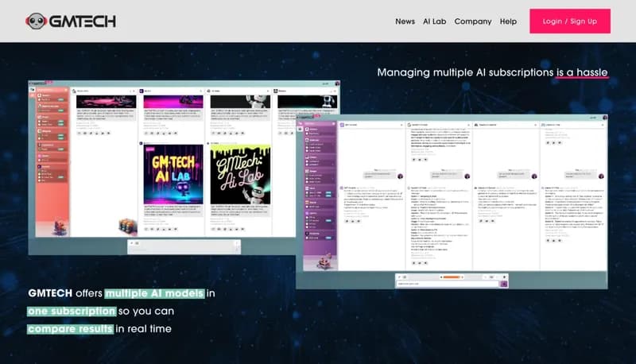Click the highlighted 'one subscription' text
The width and height of the screenshot is (636, 364).
tap(72, 311)
